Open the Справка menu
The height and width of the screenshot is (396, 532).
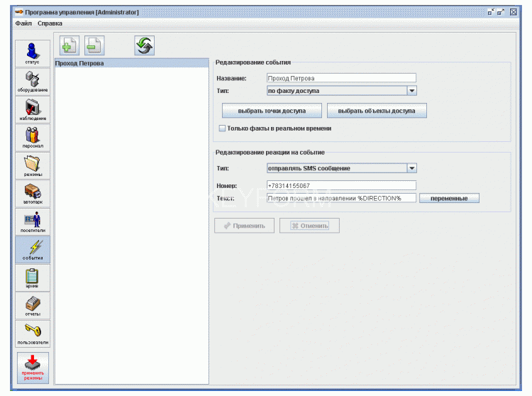50,23
